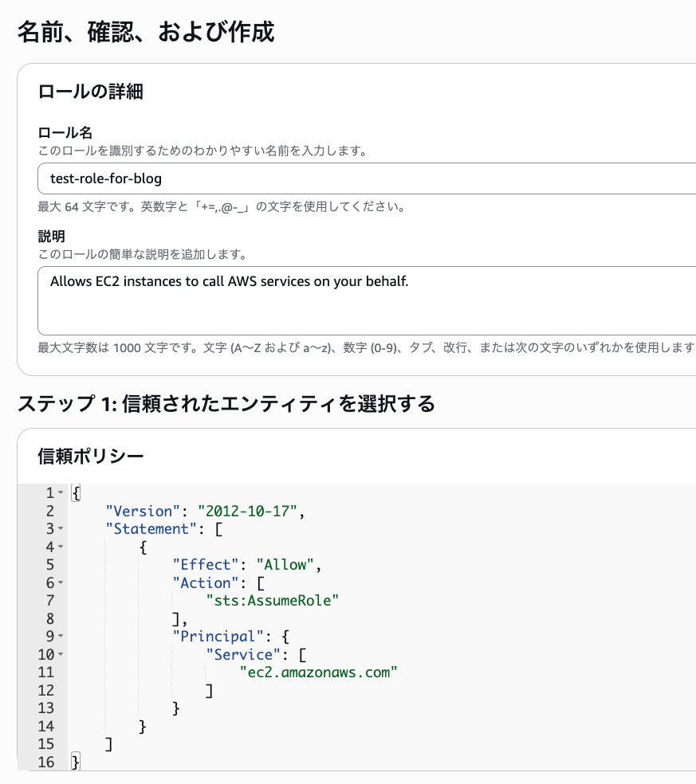Click the role description text area
The image size is (696, 784).
[x=367, y=300]
